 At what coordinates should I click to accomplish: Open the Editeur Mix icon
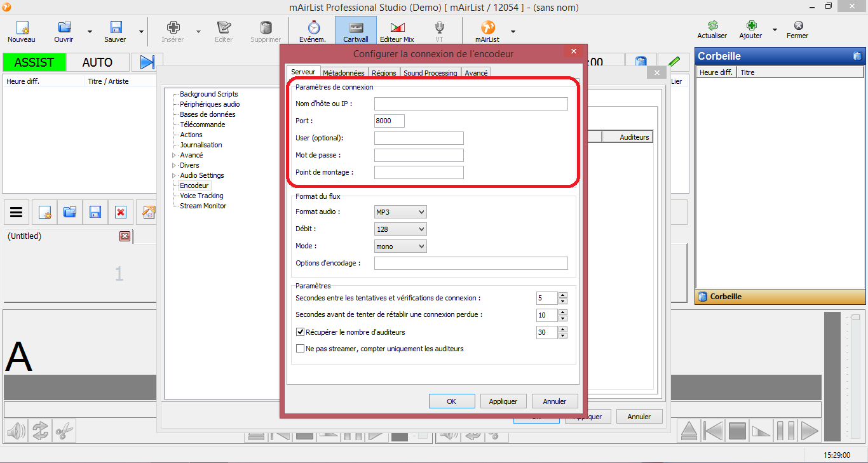click(x=397, y=28)
